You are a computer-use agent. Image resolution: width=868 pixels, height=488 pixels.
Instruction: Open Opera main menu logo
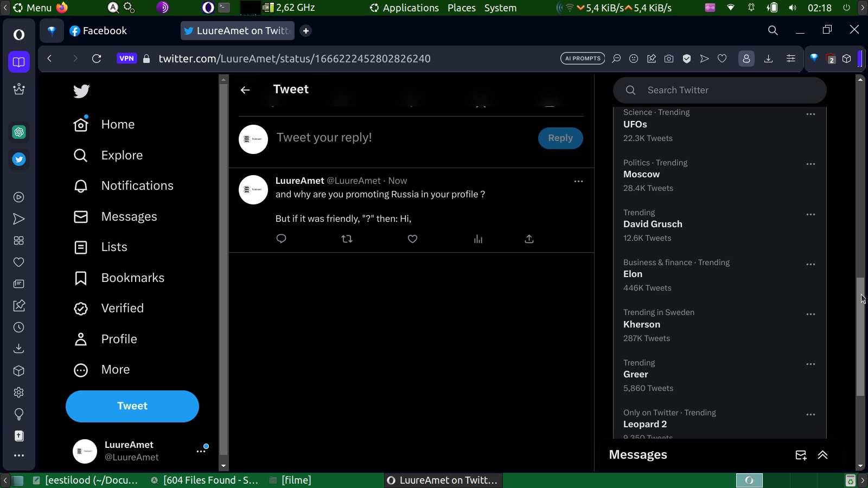(19, 35)
